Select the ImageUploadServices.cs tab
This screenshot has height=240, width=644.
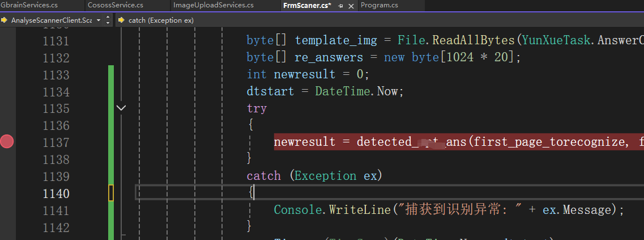[x=213, y=5]
